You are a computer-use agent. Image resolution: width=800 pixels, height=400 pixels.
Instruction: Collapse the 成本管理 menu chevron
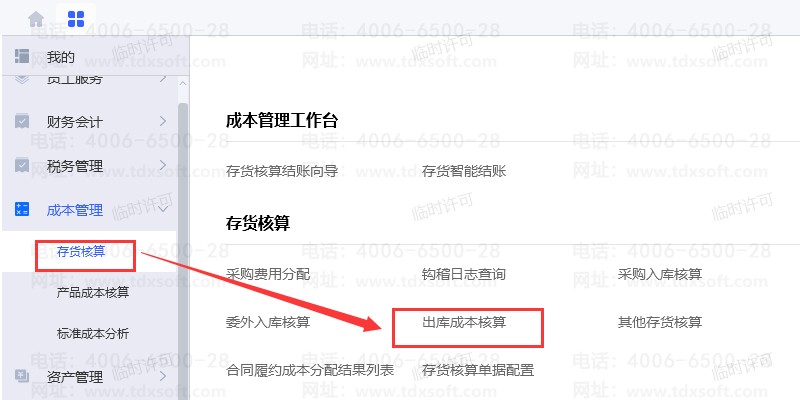[x=163, y=209]
